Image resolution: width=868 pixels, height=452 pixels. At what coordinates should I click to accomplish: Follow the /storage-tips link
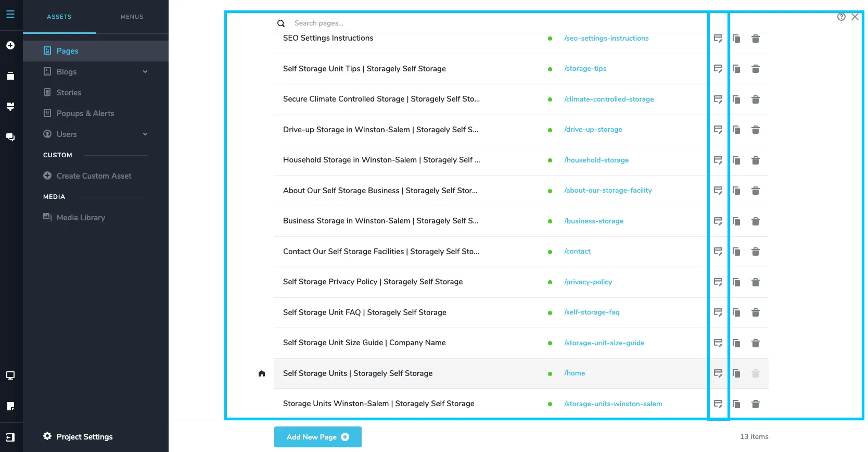pyautogui.click(x=585, y=69)
